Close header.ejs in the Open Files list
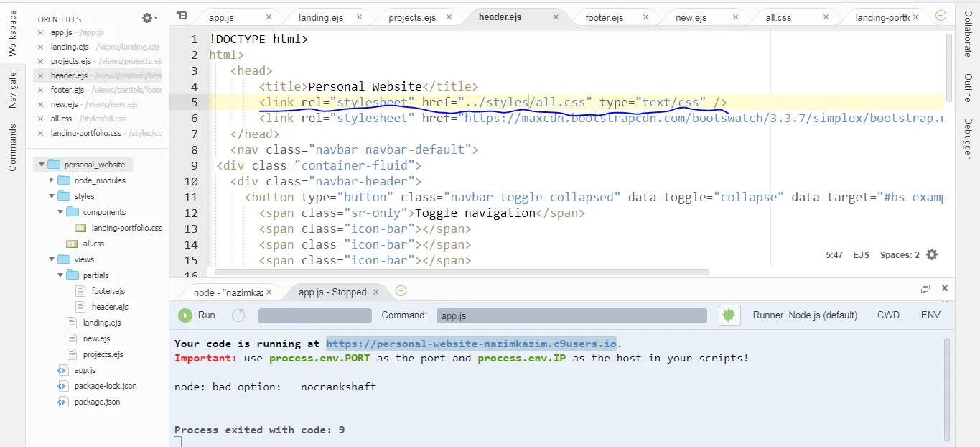 point(41,75)
